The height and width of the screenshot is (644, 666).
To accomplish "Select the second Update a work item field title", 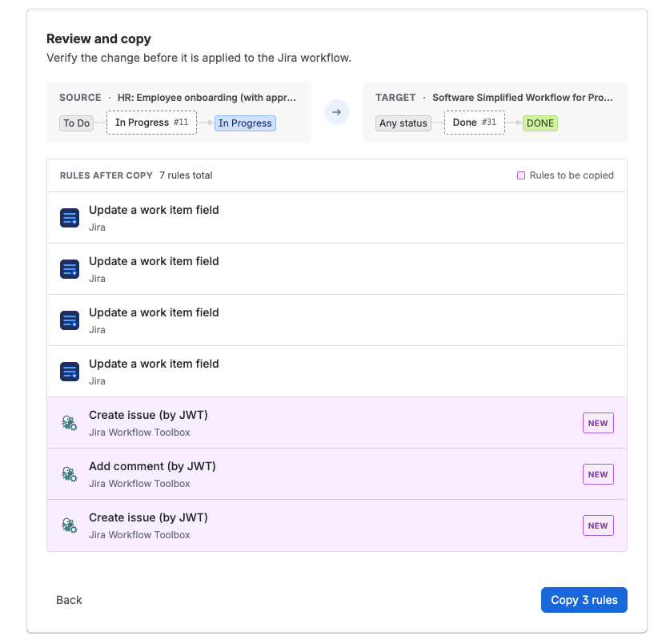I will (154, 261).
